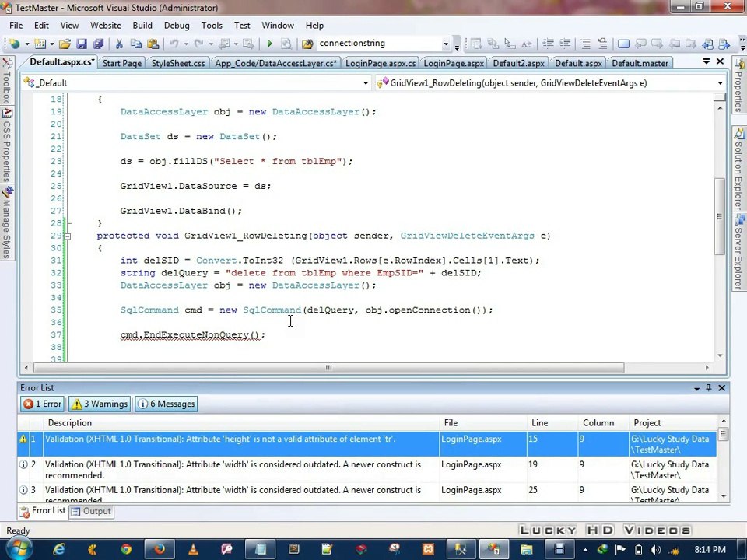Toggle the 1 Error filter
Image resolution: width=747 pixels, height=560 pixels.
tap(43, 404)
